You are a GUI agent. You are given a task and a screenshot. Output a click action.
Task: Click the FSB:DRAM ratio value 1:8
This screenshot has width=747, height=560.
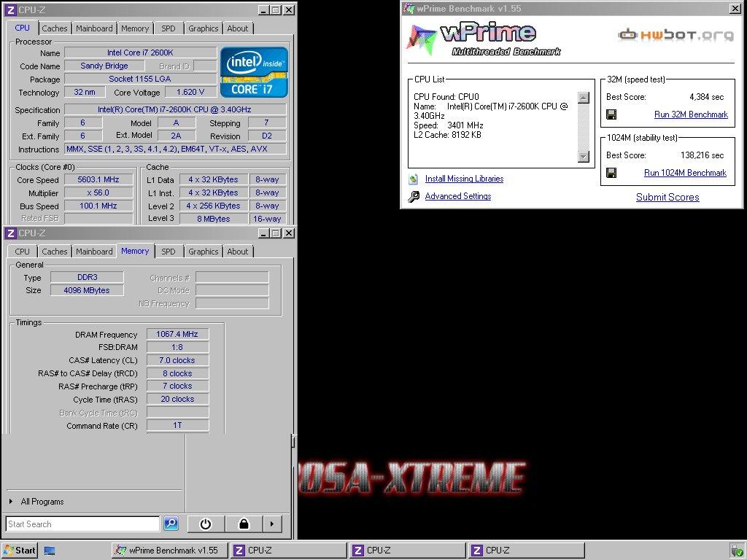pyautogui.click(x=177, y=347)
